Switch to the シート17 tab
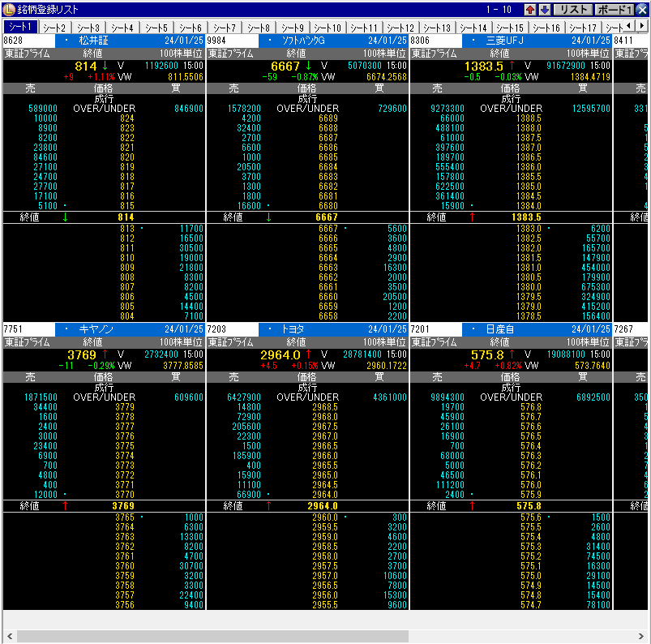This screenshot has height=644, width=651. (x=583, y=28)
